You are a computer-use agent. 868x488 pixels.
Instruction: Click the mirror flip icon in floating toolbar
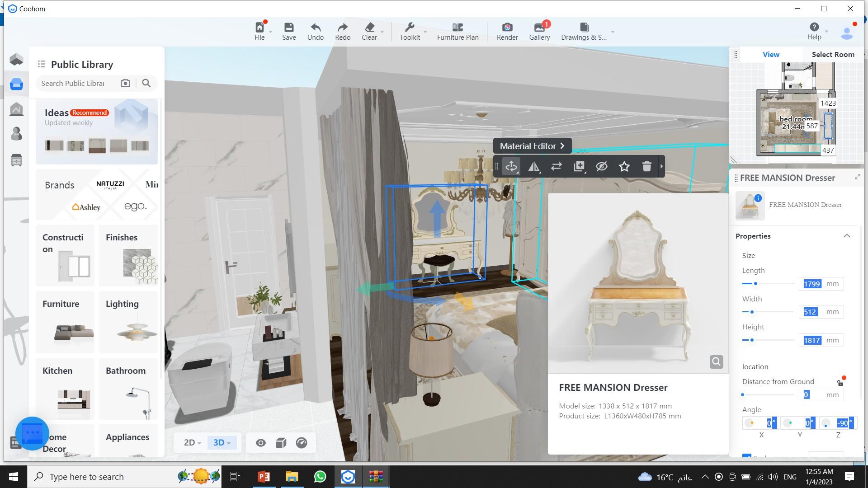click(533, 167)
